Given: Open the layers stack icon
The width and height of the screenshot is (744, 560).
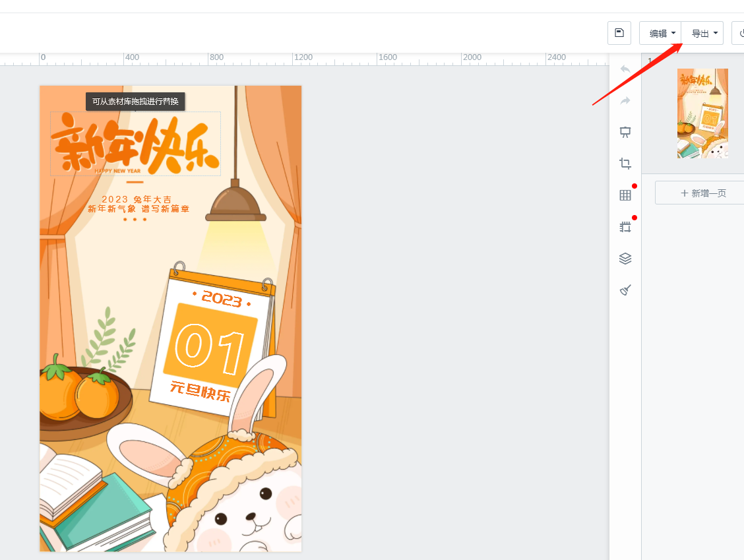Looking at the screenshot, I should 625,259.
